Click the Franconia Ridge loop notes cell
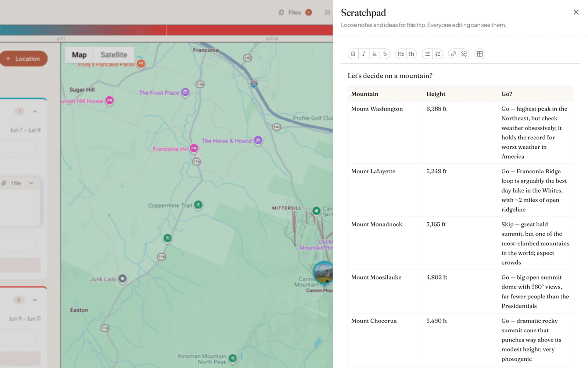This screenshot has width=588, height=368. point(535,190)
